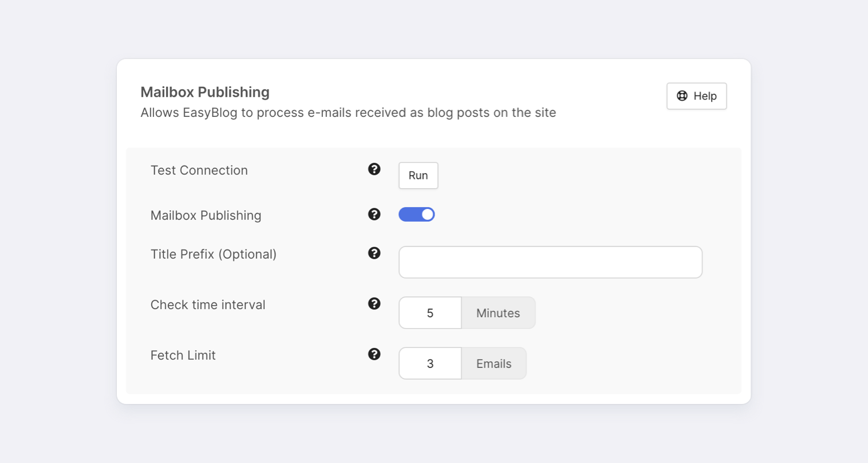Click the check interval minutes value field
Viewport: 868px width, 463px height.
[x=430, y=313]
